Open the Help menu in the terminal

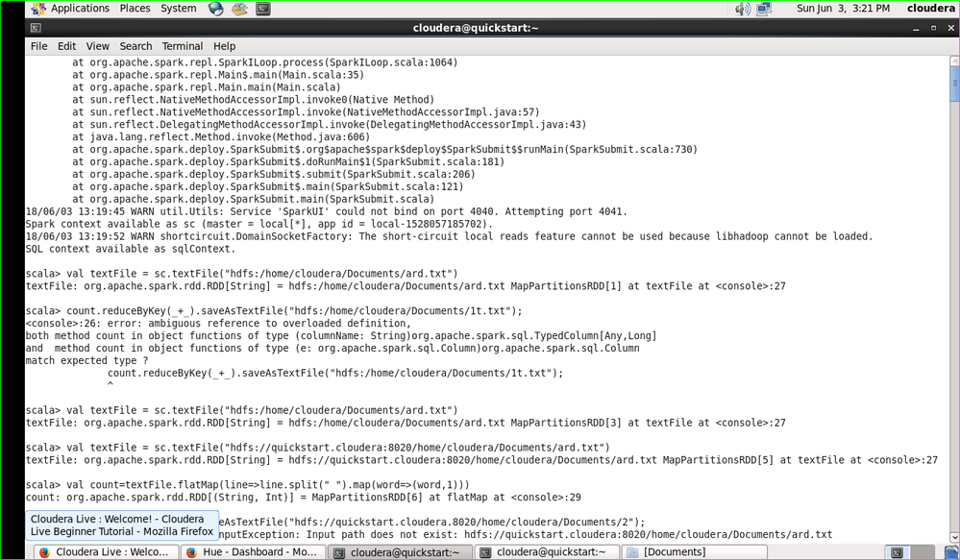[224, 46]
